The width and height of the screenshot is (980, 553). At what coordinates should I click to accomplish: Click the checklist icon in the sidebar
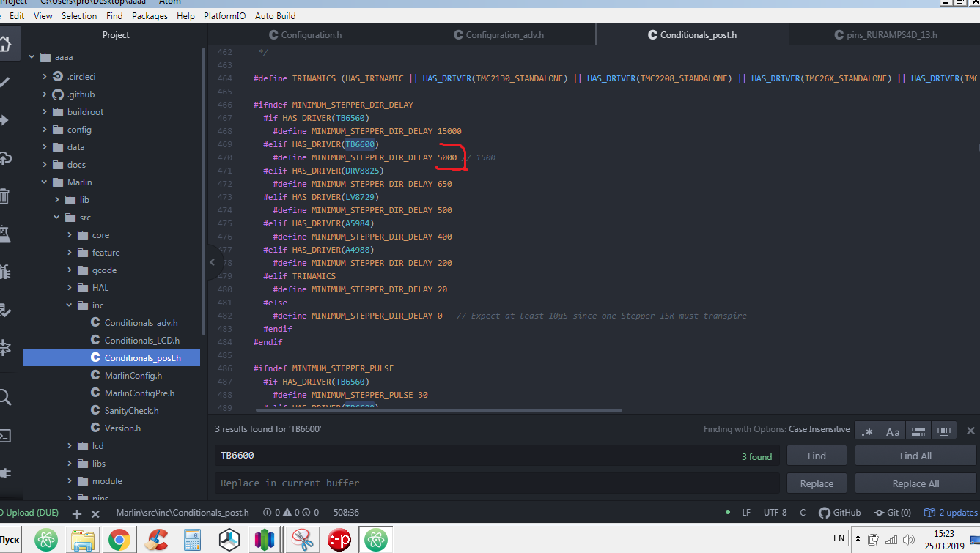coord(5,310)
